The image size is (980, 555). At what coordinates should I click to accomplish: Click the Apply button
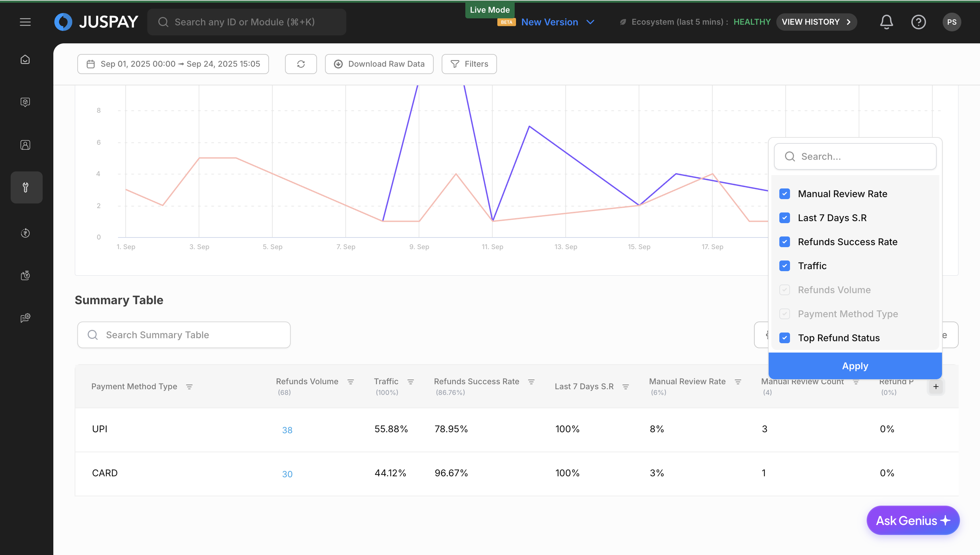[855, 366]
